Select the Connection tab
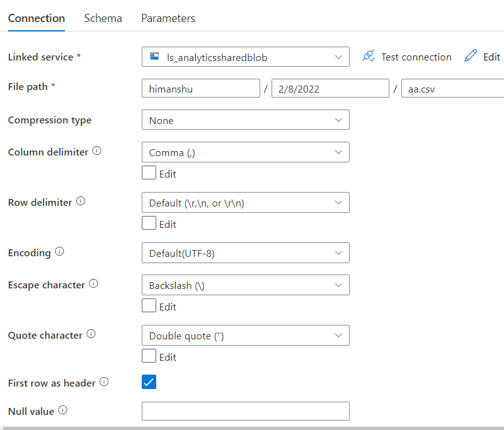 tap(36, 18)
